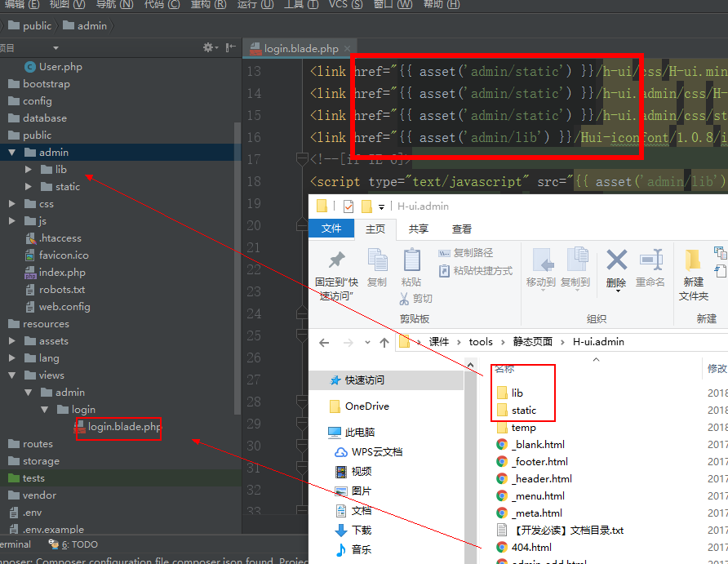Select OneDrive in navigation pane

click(x=366, y=406)
